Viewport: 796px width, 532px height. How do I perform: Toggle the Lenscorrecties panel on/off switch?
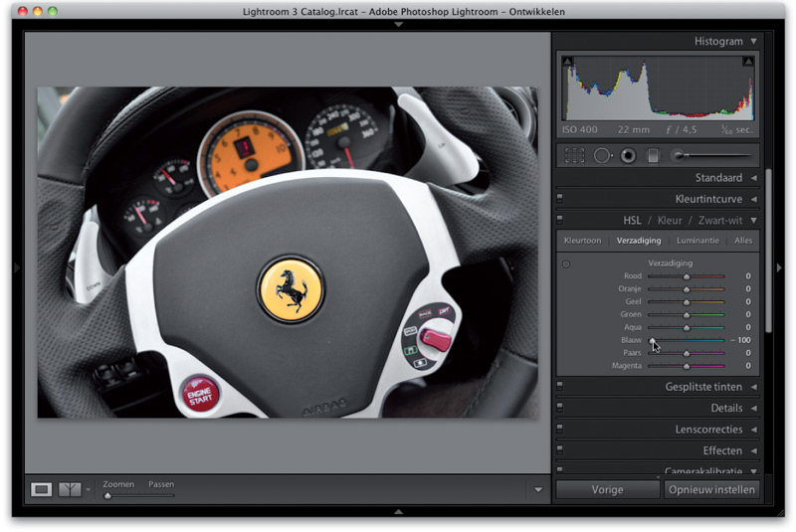(560, 429)
